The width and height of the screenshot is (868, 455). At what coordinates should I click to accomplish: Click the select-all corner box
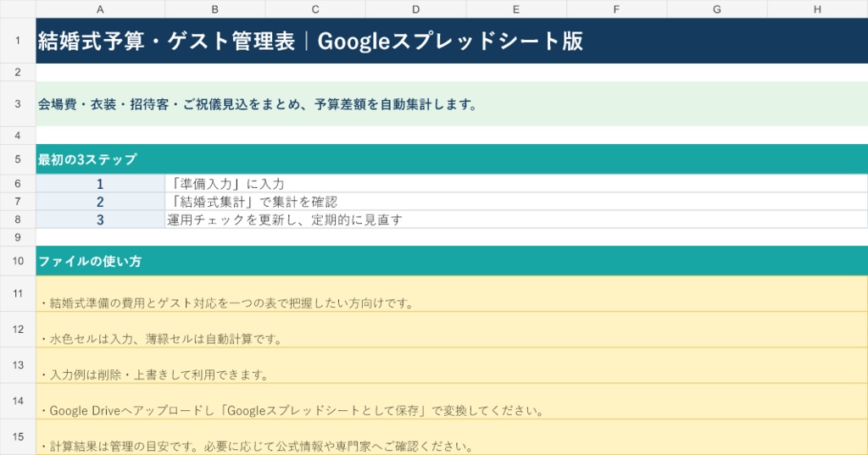click(18, 8)
